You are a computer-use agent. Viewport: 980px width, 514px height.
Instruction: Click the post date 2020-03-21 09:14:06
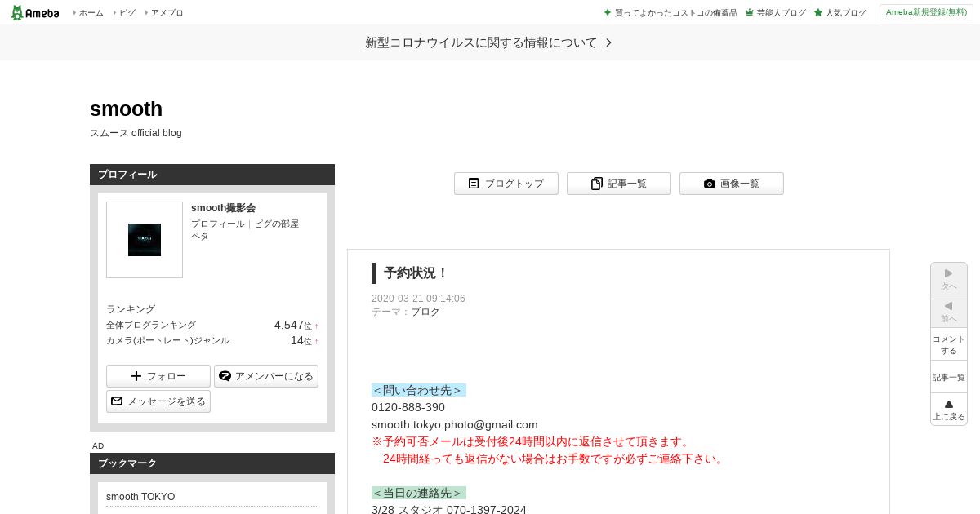(418, 299)
